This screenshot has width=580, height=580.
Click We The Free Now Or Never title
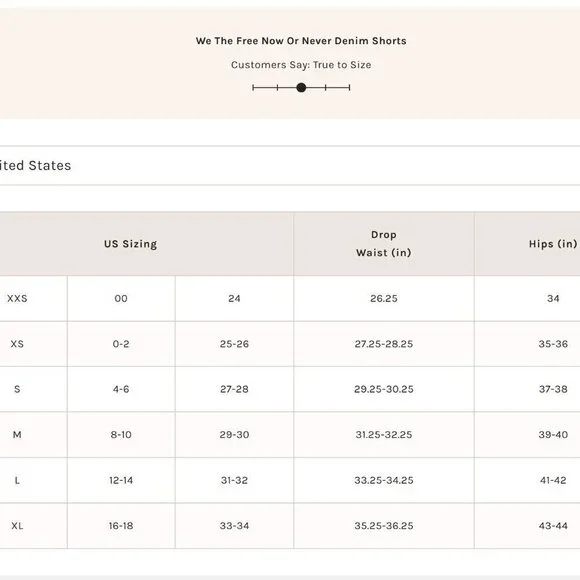point(301,41)
